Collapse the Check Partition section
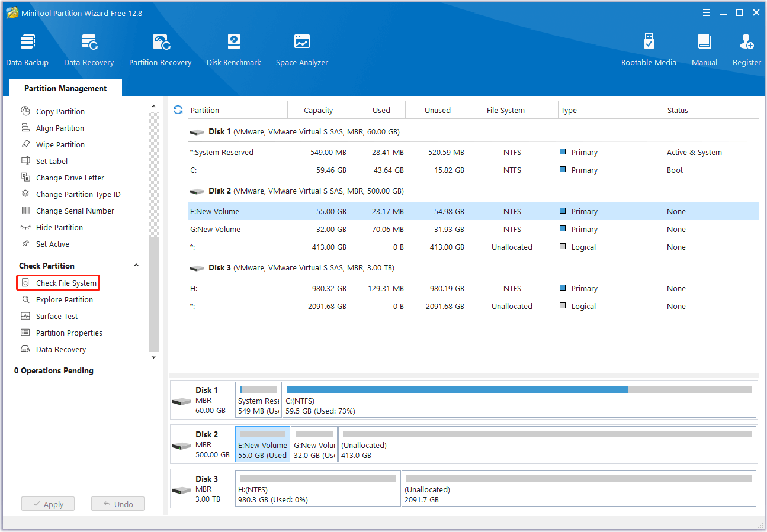Screen dimensions: 767x532 pyautogui.click(x=136, y=266)
